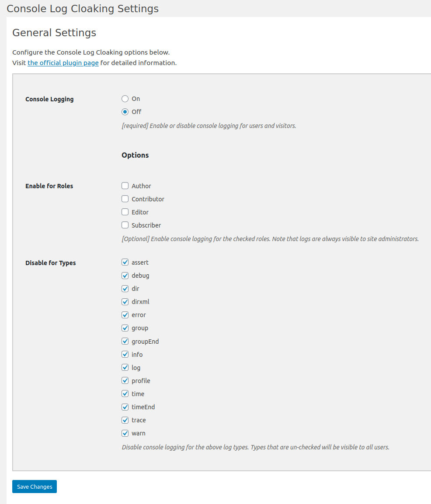Viewport: 431px width, 504px height.
Task: Toggle the warn log type checkbox
Action: (x=125, y=433)
